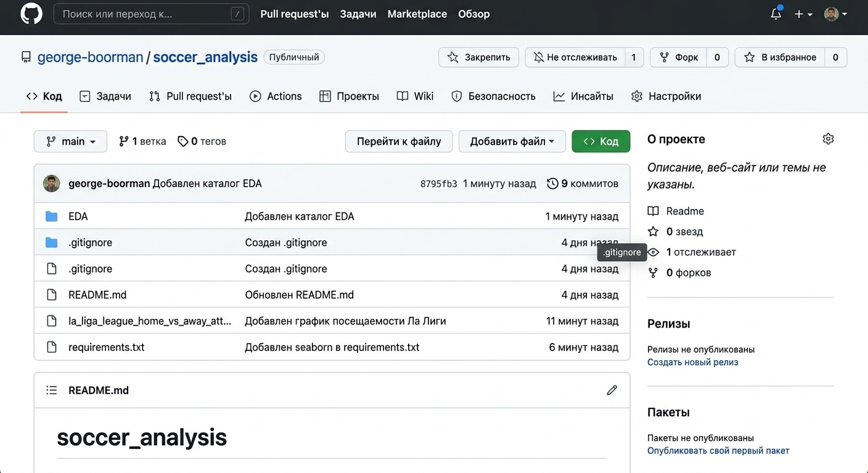Switch to the Код tab
The width and height of the screenshot is (868, 473).
[x=44, y=96]
